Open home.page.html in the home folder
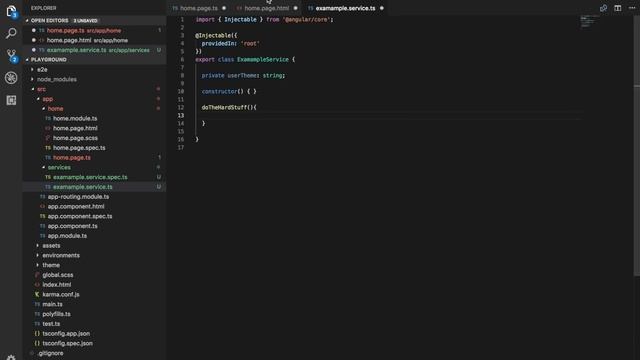640x360 pixels. tap(75, 128)
